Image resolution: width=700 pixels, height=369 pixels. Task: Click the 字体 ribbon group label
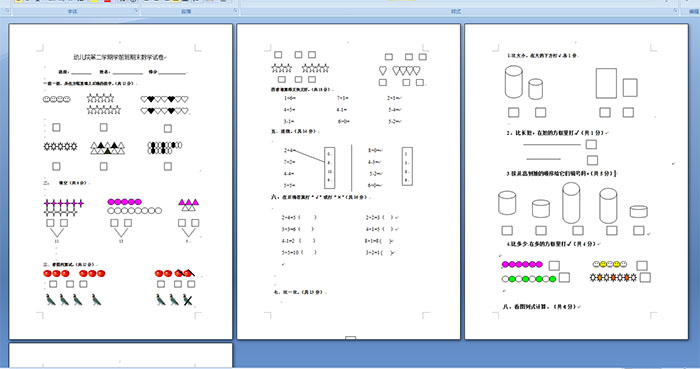pyautogui.click(x=72, y=12)
